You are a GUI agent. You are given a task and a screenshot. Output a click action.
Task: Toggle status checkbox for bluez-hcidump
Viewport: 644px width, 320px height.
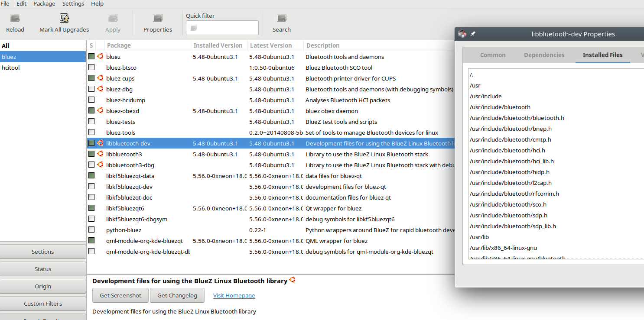click(91, 100)
